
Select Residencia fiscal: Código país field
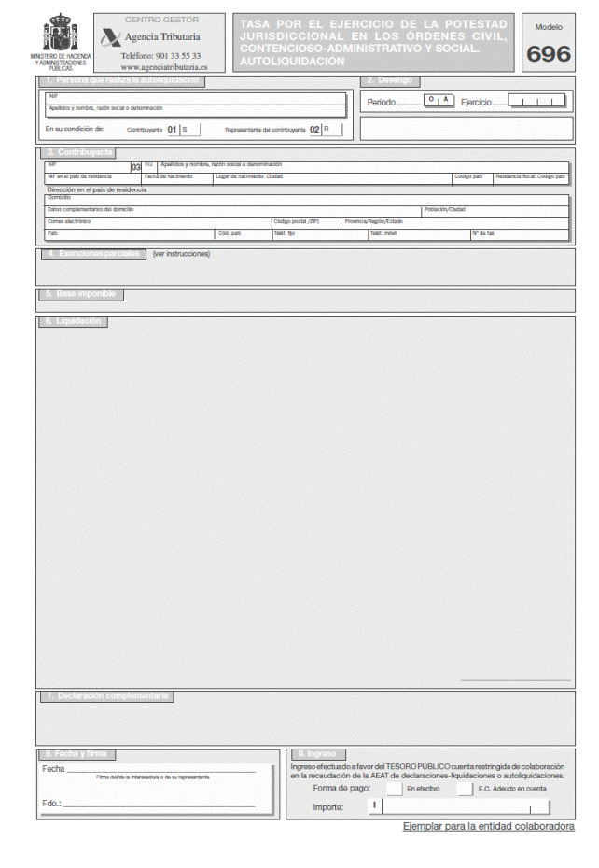tap(531, 179)
